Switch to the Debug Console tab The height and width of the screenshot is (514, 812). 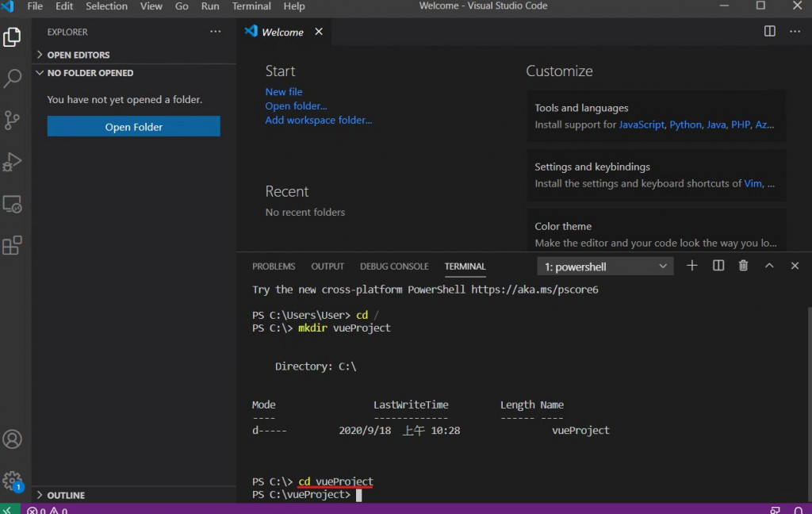[394, 267]
